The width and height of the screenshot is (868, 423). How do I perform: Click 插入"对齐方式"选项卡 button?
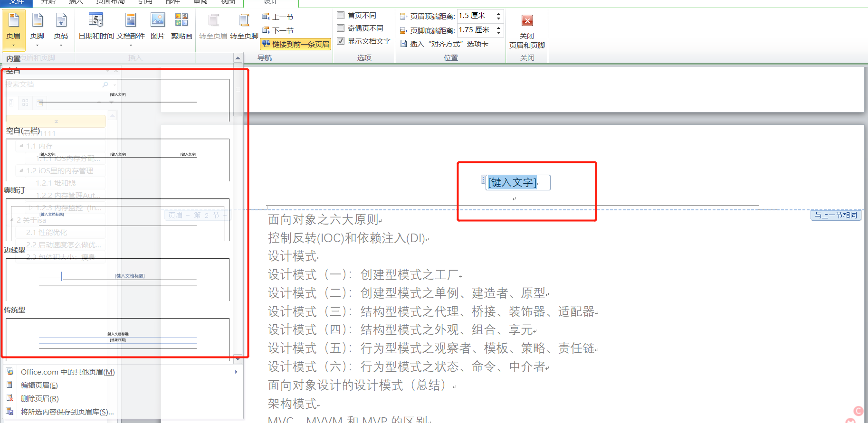(x=444, y=44)
